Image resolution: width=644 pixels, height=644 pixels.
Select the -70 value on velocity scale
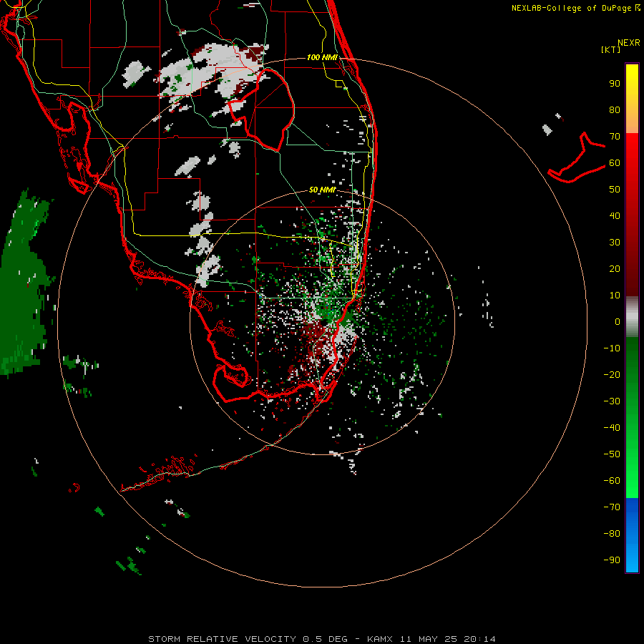point(612,507)
